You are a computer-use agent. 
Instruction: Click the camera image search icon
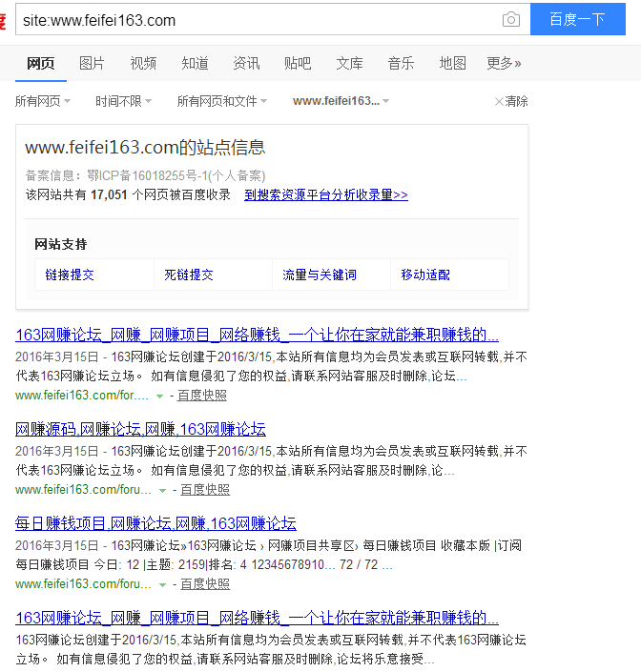[510, 19]
